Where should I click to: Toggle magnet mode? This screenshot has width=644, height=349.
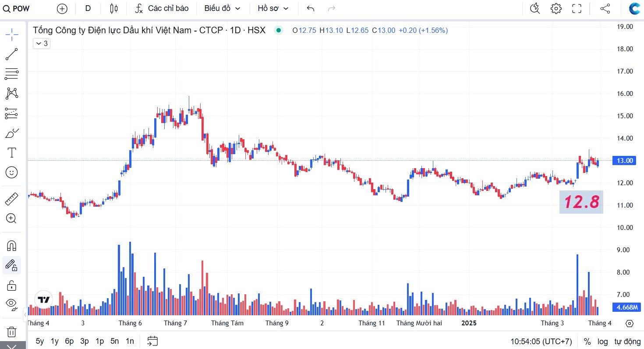pos(12,246)
